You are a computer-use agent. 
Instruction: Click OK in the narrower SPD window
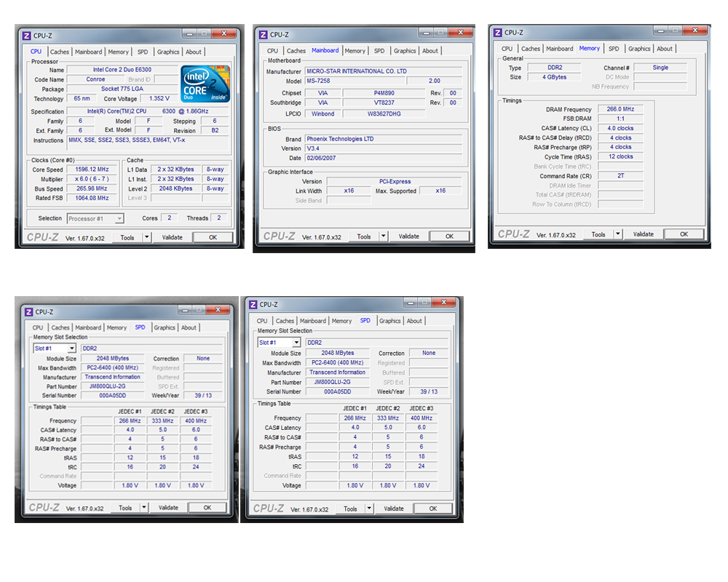[207, 508]
